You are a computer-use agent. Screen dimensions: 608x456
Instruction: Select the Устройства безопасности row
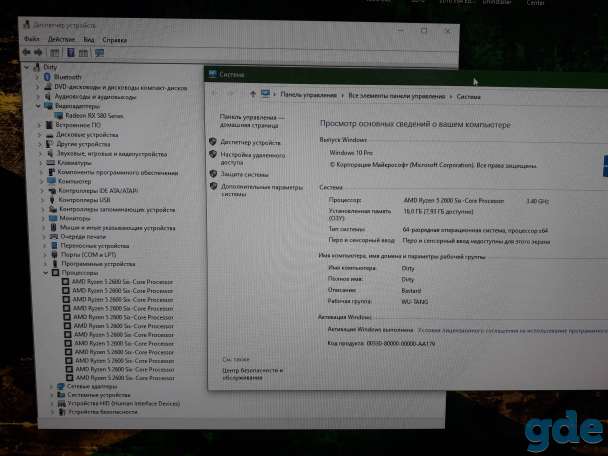coord(103,412)
